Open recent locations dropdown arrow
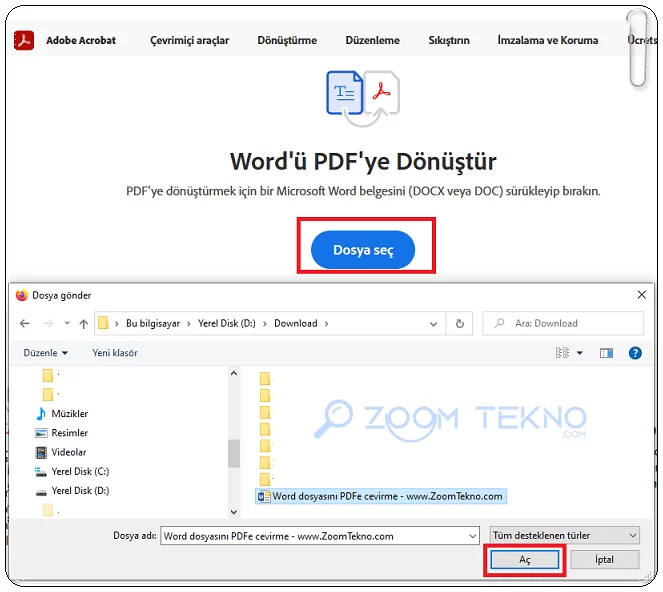Image resolution: width=663 pixels, height=592 pixels. click(67, 323)
